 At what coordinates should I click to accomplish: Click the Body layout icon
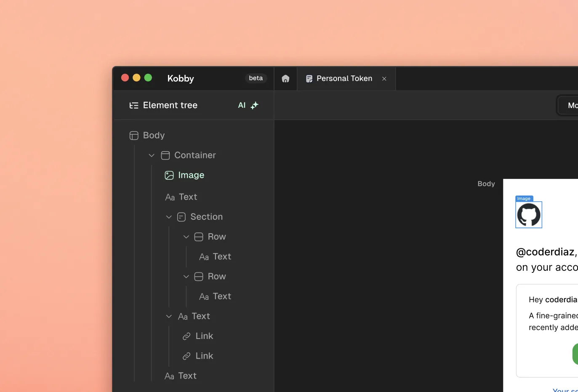(134, 136)
